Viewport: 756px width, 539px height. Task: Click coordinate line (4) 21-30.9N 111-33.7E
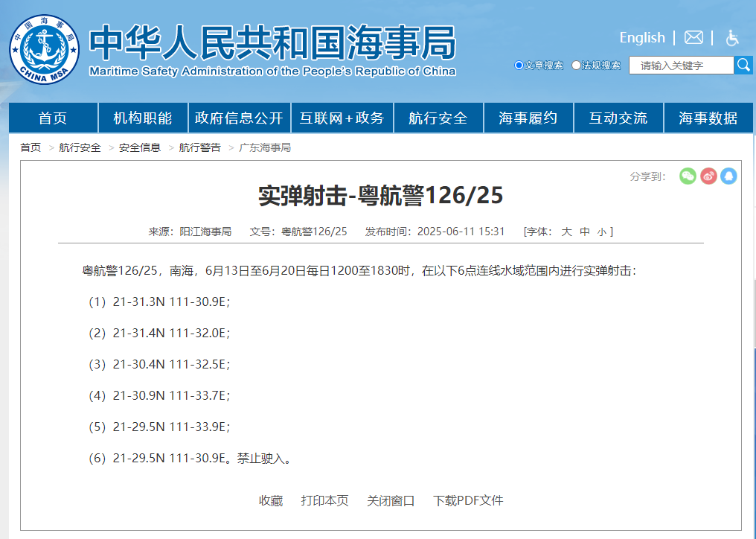point(158,395)
